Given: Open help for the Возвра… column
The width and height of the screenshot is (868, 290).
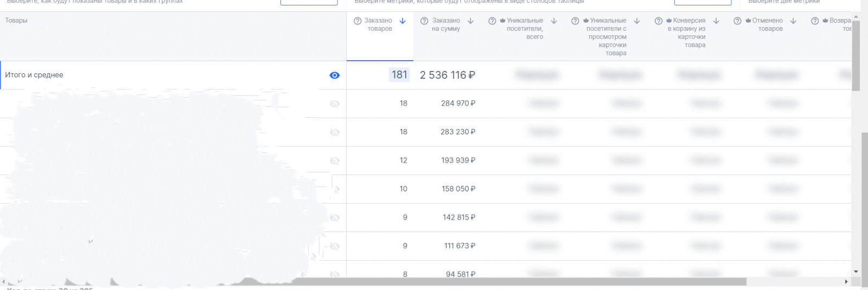Looking at the screenshot, I should [x=815, y=21].
